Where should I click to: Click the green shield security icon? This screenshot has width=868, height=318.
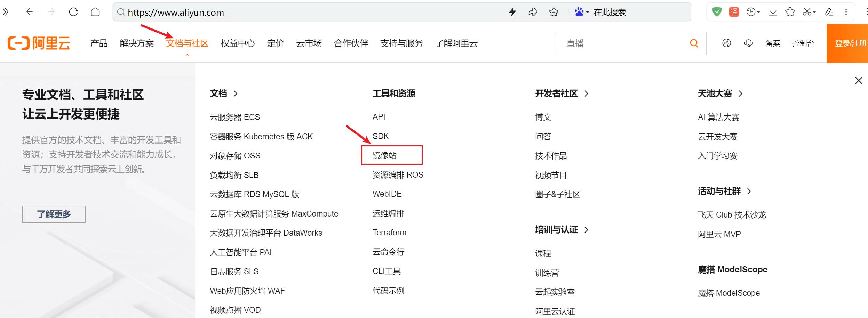pyautogui.click(x=717, y=12)
